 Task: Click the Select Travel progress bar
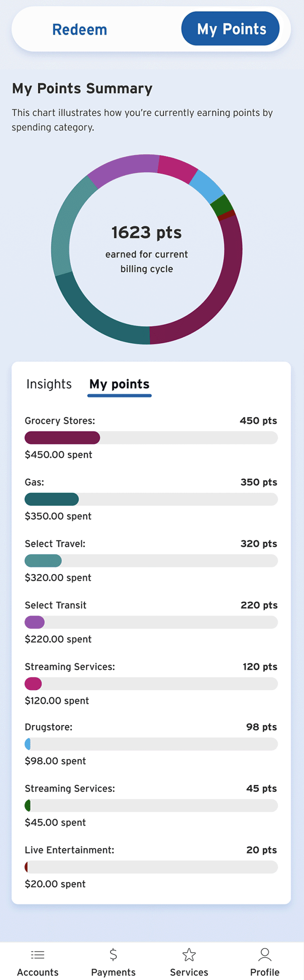151,561
